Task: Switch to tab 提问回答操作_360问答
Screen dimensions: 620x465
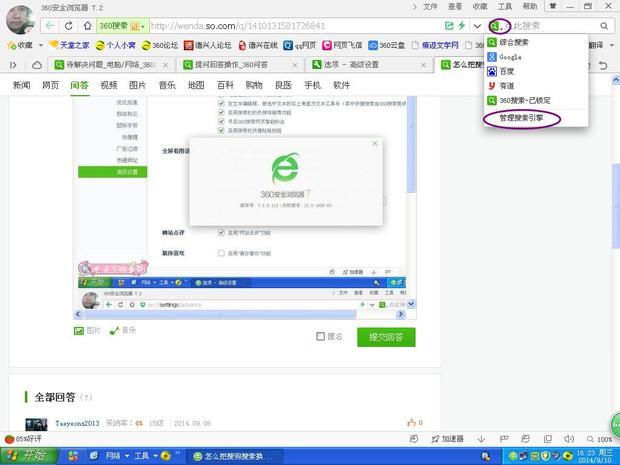Action: (240, 65)
